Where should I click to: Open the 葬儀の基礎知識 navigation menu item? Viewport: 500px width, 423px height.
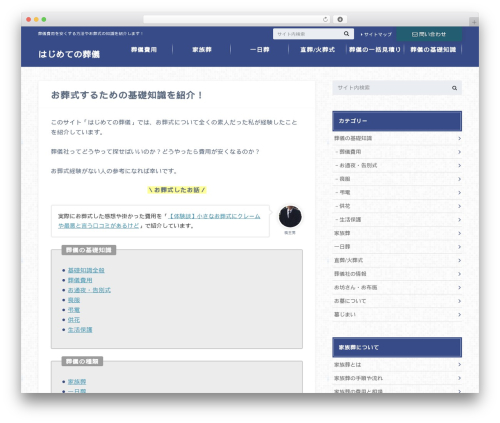[x=433, y=50]
